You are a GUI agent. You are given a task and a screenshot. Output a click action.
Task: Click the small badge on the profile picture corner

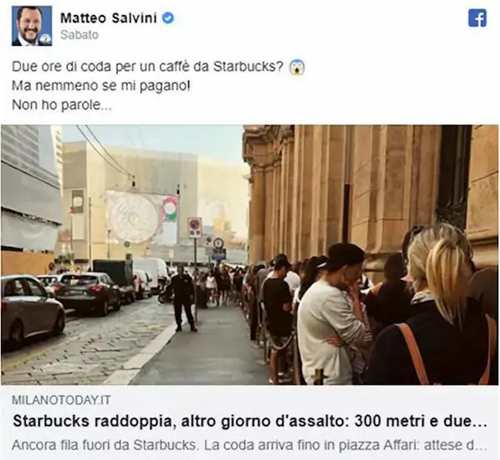click(45, 39)
